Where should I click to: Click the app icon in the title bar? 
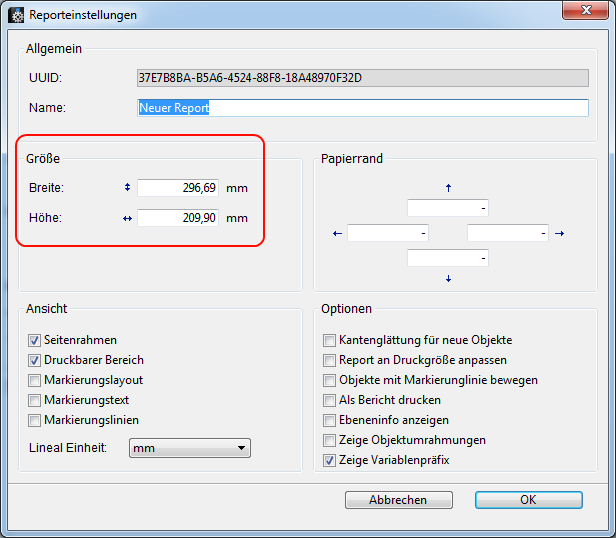tap(16, 15)
